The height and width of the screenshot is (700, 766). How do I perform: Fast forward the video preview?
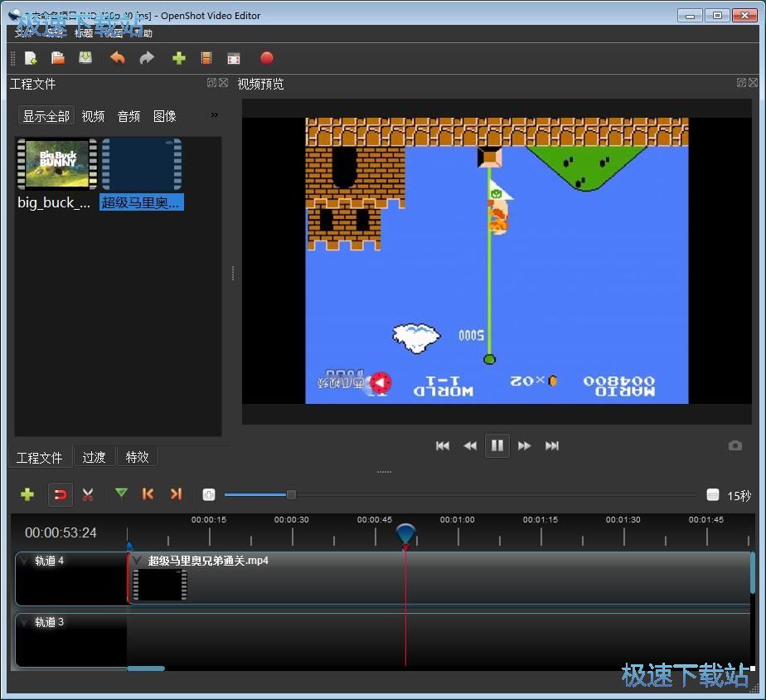pyautogui.click(x=525, y=445)
